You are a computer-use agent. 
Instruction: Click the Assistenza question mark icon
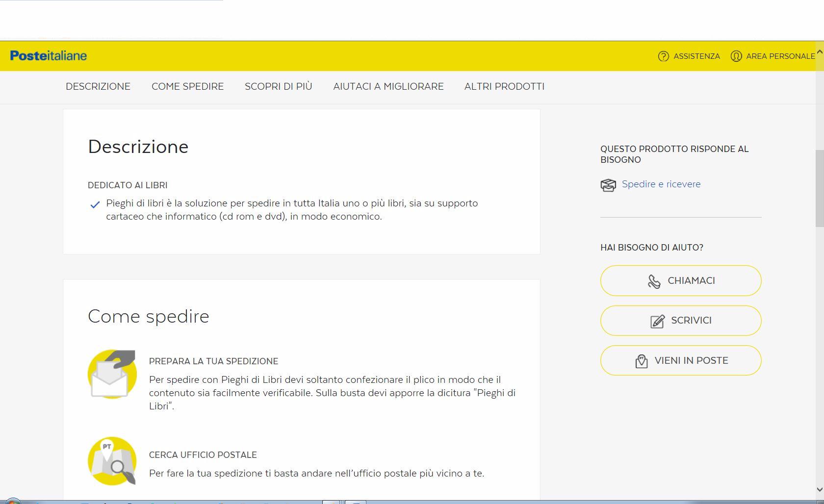coord(663,56)
